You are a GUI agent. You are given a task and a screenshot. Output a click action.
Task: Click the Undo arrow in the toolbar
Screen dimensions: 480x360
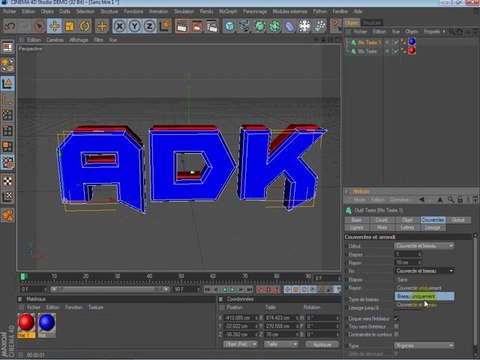pyautogui.click(x=10, y=26)
